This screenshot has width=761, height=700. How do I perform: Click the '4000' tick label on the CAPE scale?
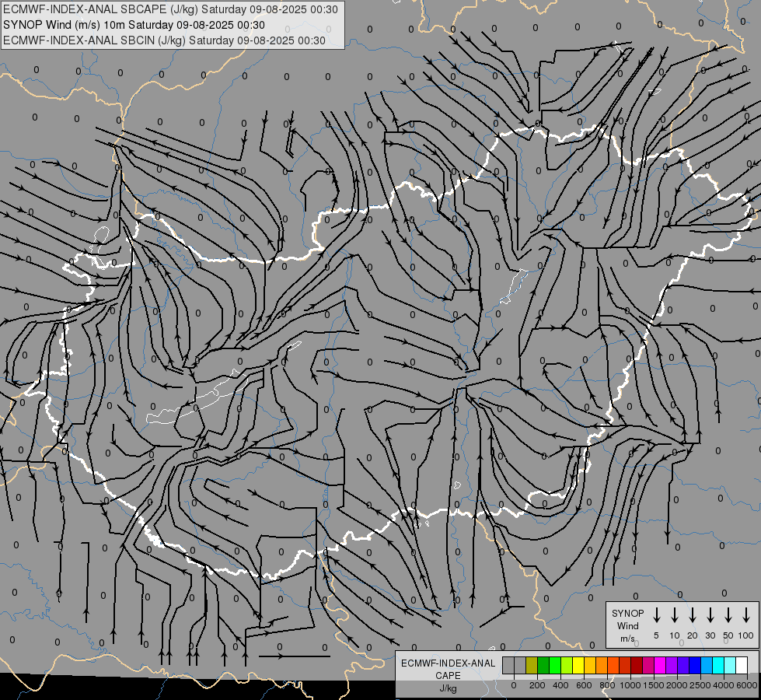click(724, 685)
